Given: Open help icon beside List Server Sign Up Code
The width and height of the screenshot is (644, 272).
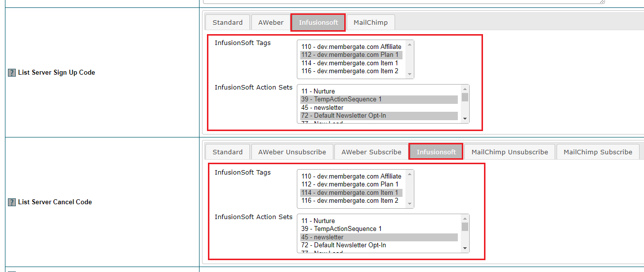Looking at the screenshot, I should pos(12,73).
